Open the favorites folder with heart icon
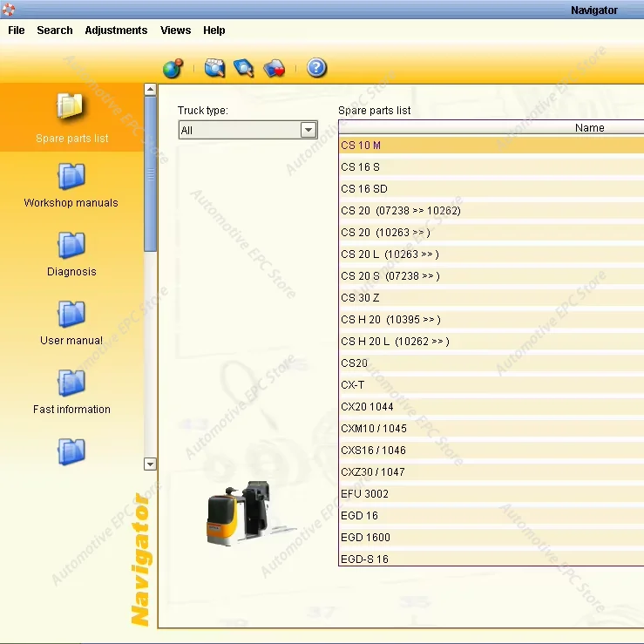This screenshot has height=644, width=644. click(x=275, y=68)
